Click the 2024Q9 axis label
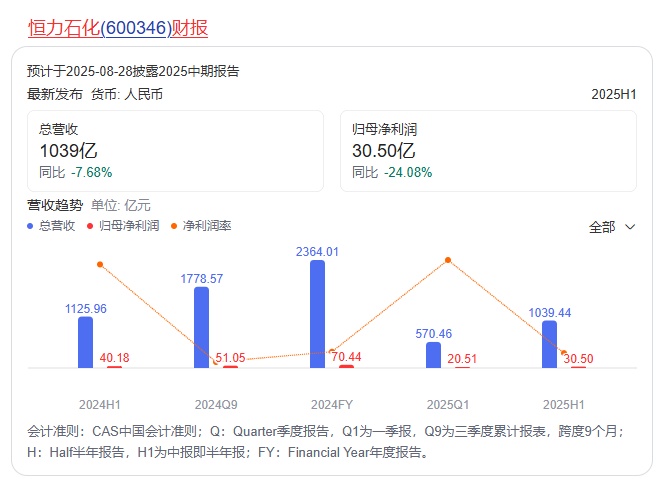Screen dimensions: 666x481 pos(216,405)
